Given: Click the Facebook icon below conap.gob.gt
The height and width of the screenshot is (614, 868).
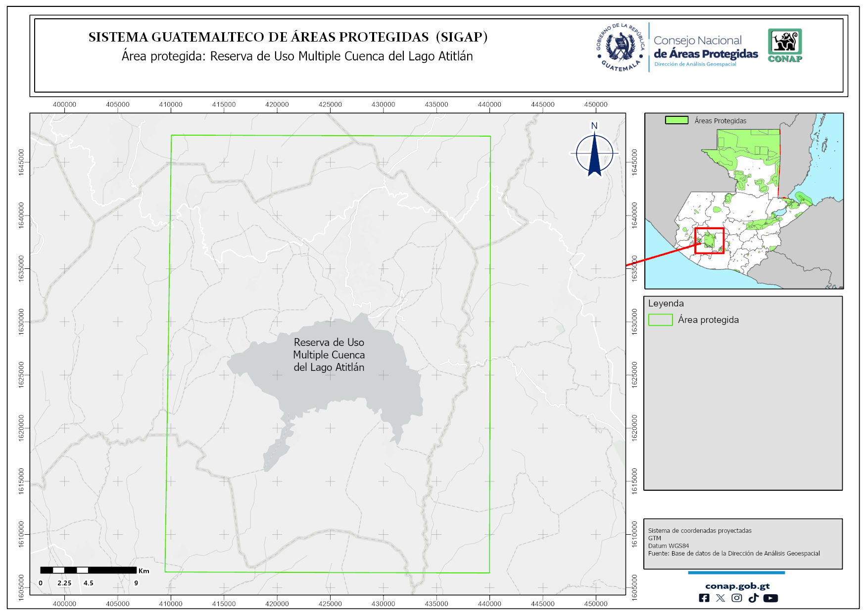Looking at the screenshot, I should (x=704, y=598).
